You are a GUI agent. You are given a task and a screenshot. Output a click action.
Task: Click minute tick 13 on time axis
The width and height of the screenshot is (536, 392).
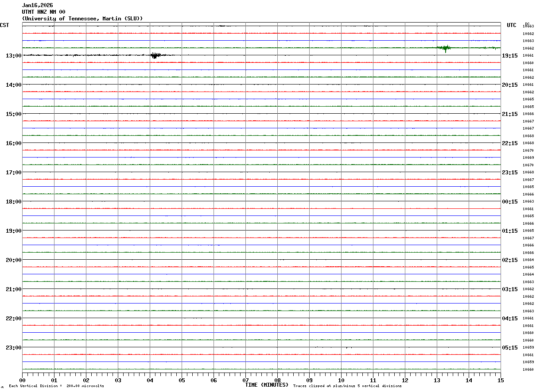(437, 380)
